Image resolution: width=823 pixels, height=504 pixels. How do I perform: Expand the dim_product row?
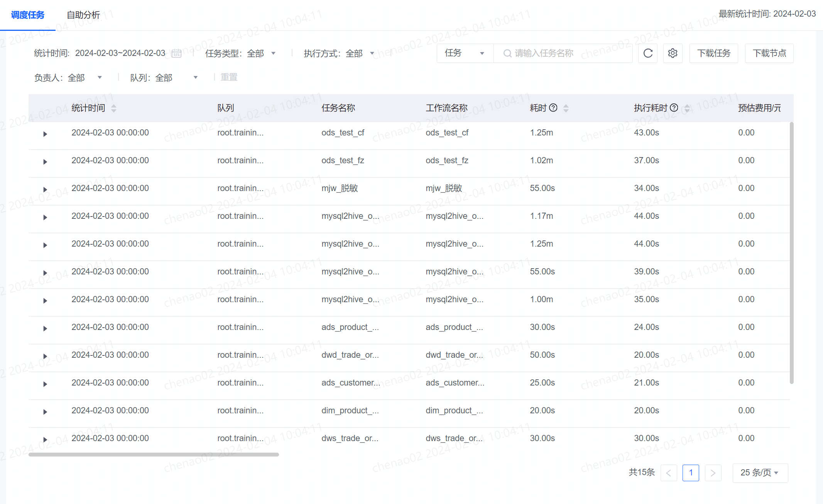coord(45,412)
